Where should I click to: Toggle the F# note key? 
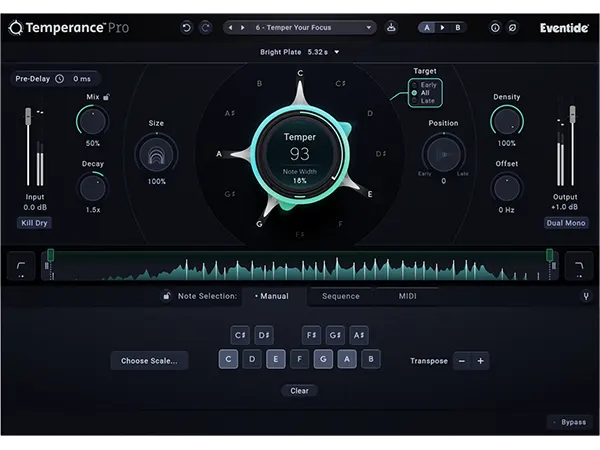click(x=311, y=335)
